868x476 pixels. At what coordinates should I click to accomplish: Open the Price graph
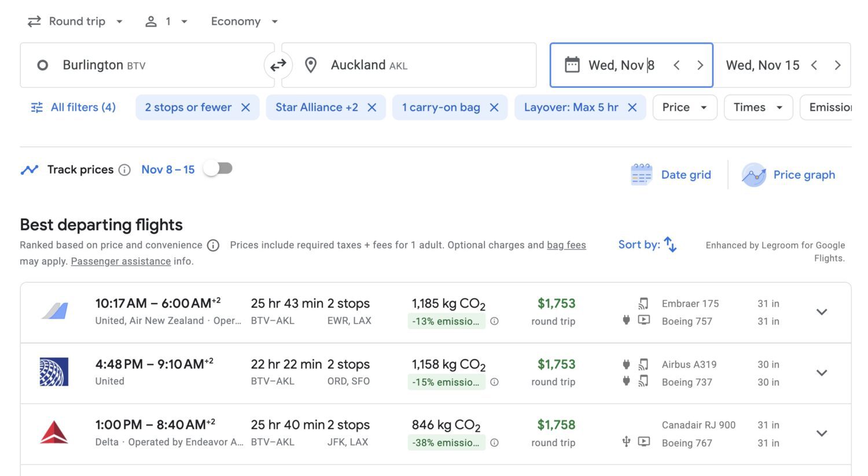(789, 175)
